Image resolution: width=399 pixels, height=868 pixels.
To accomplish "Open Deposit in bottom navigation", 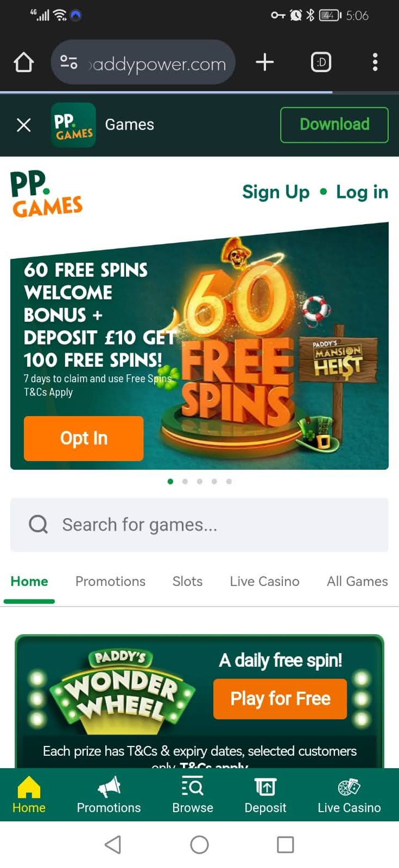I will pos(265,795).
